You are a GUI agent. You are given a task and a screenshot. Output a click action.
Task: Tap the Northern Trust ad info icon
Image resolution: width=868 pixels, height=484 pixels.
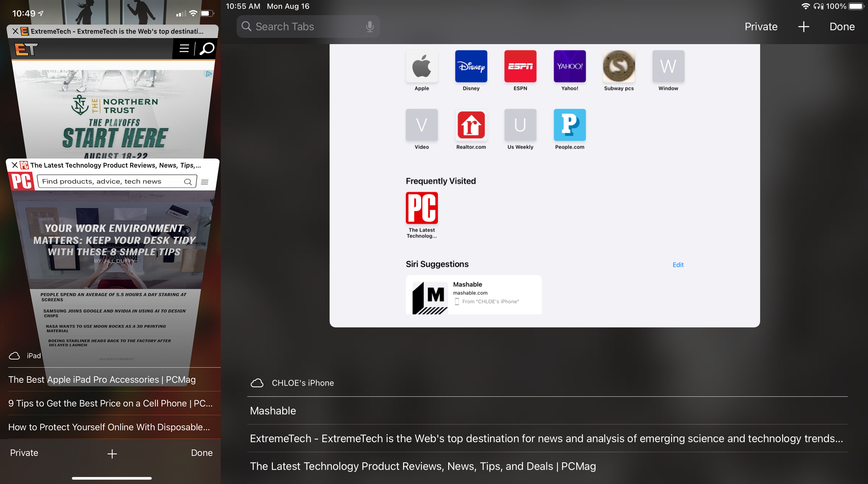point(208,73)
